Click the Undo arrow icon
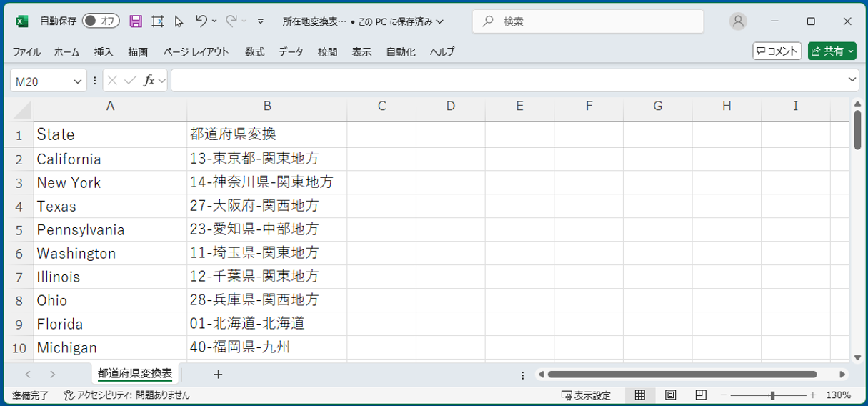868x406 pixels. [201, 21]
